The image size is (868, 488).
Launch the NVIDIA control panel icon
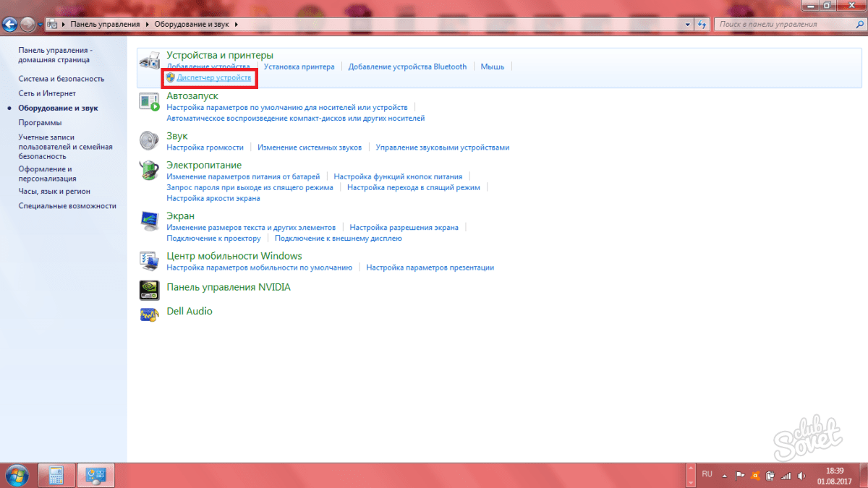tap(149, 289)
